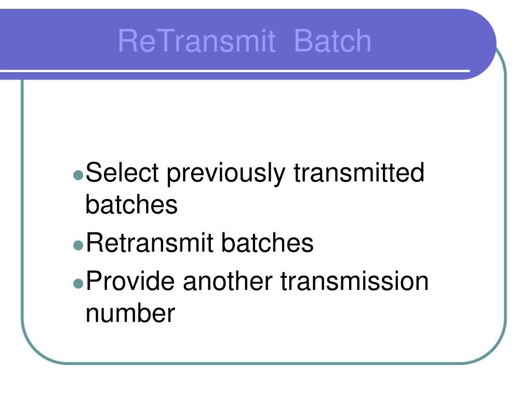Click the word "transmission" in third bullet
Image resolution: width=532 pixels, height=399 pixels.
pos(354,281)
